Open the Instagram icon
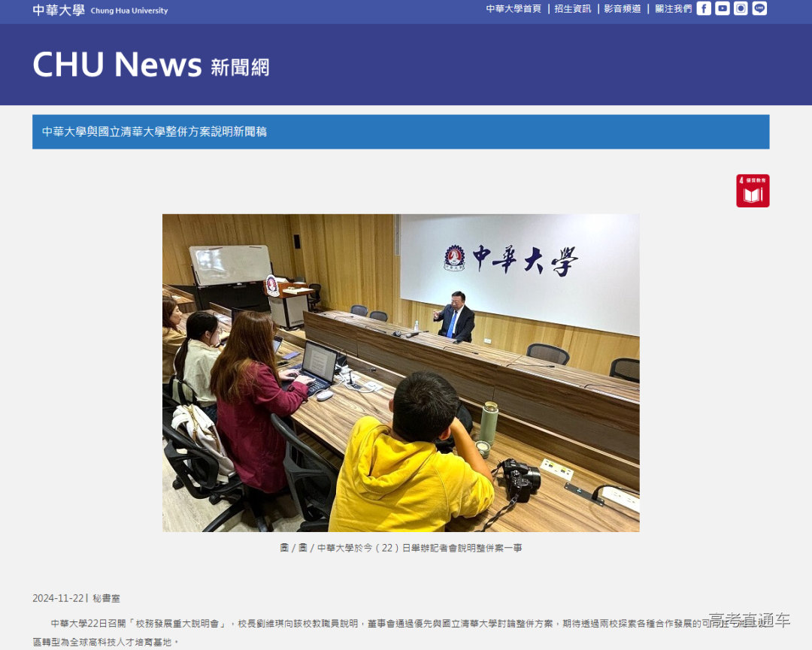 [x=741, y=9]
